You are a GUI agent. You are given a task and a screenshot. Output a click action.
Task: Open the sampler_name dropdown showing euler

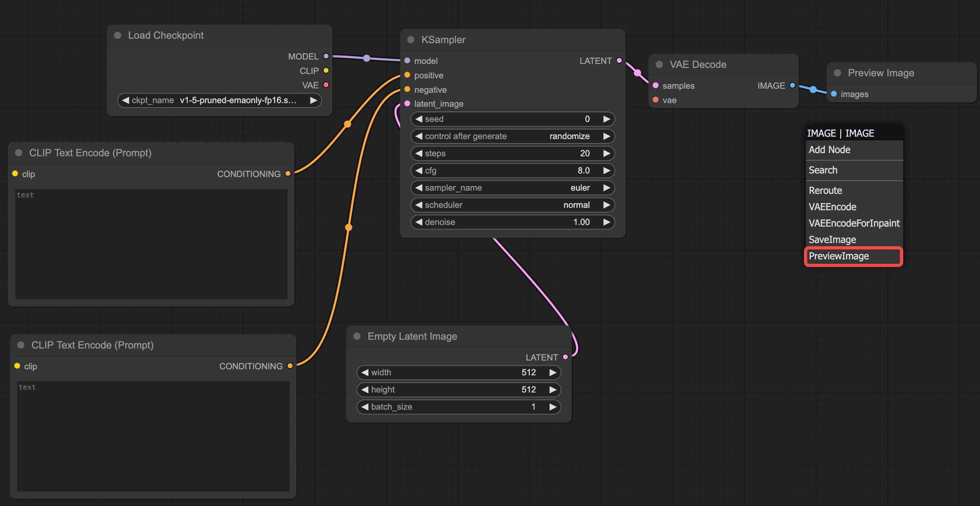(x=512, y=188)
